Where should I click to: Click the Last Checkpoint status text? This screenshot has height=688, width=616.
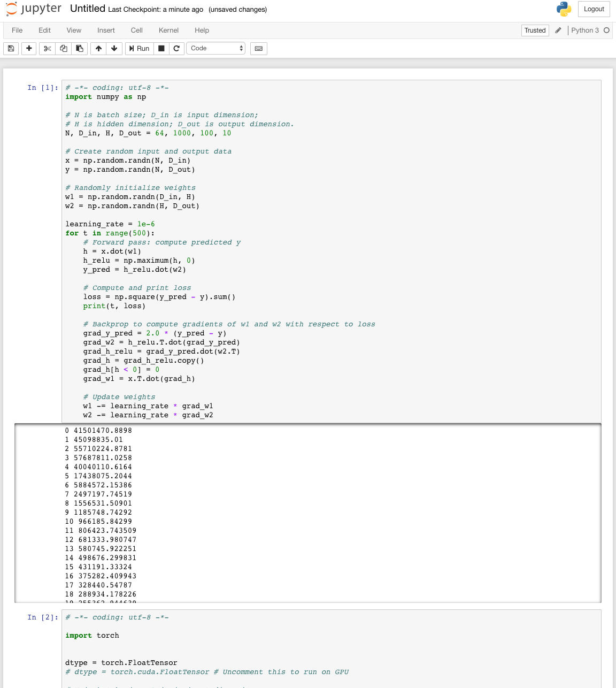(156, 10)
